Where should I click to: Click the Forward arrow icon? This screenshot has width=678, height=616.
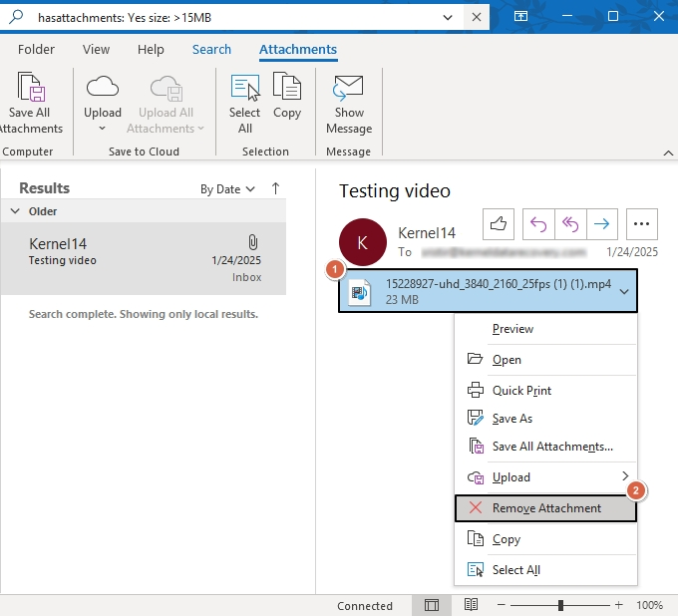pyautogui.click(x=602, y=224)
